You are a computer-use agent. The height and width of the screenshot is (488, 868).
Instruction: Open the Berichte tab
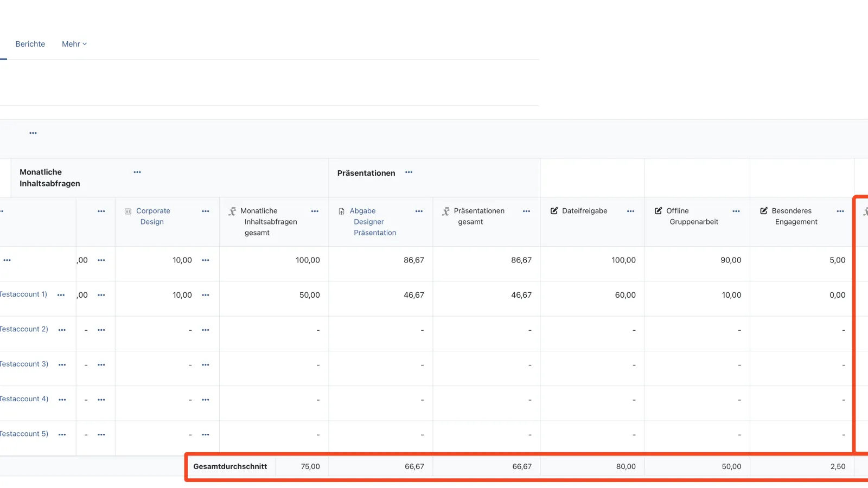point(30,44)
